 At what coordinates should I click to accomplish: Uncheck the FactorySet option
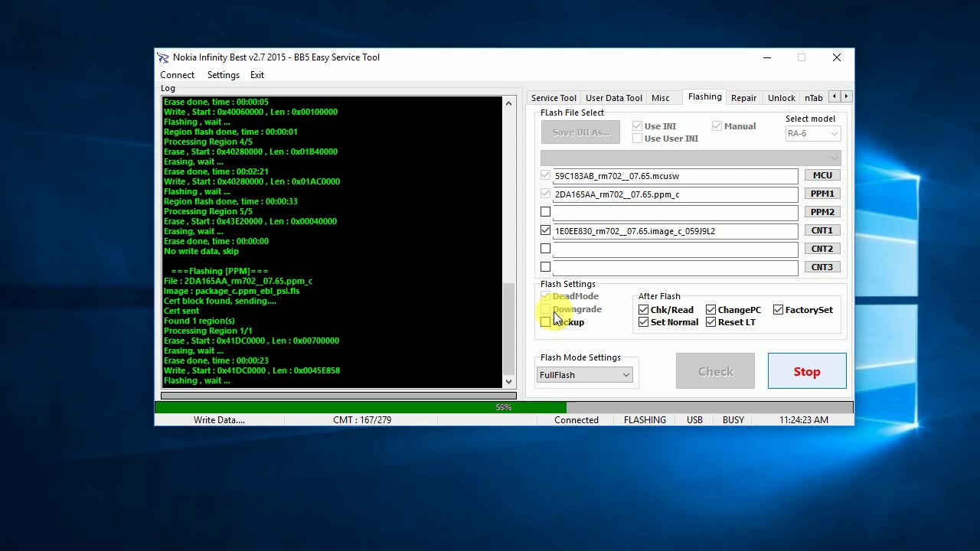click(x=778, y=310)
